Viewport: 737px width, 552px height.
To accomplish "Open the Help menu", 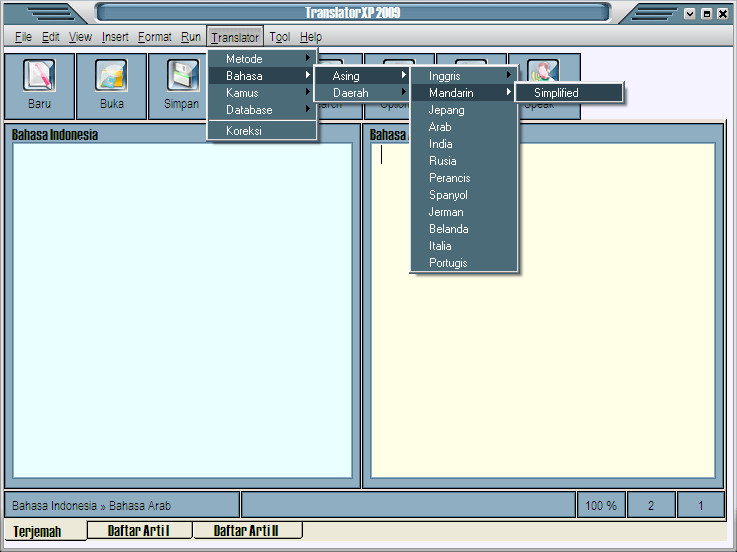I will (x=311, y=37).
